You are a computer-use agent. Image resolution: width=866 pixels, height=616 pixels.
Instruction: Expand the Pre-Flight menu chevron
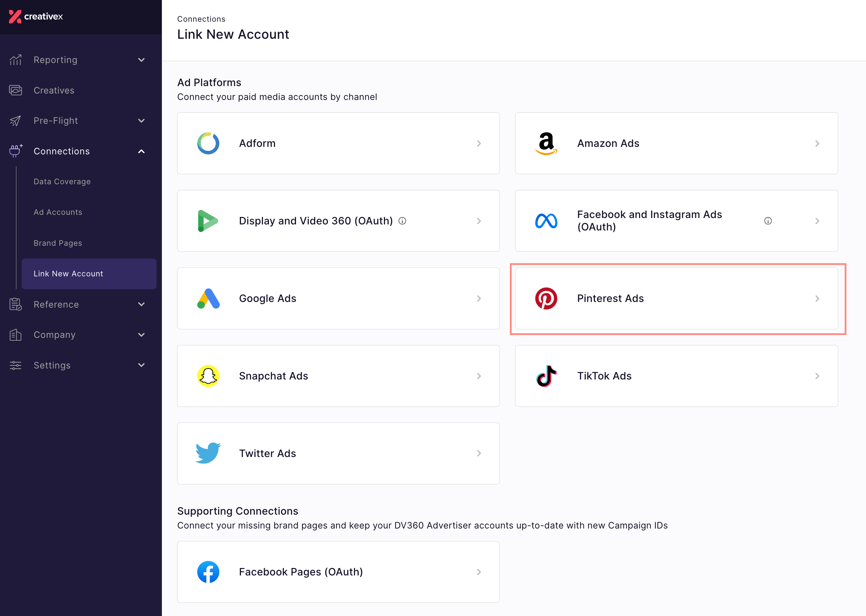coord(141,121)
